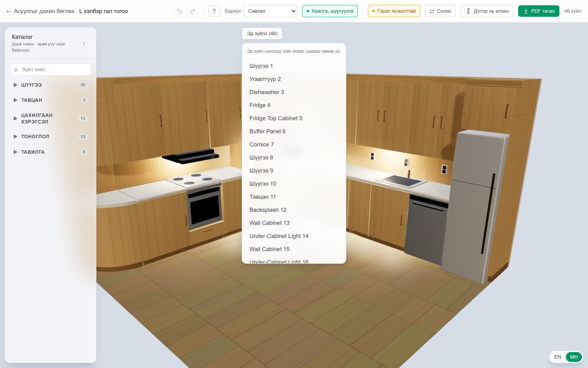Collapse the Каталог panel with the chevron
The image size is (588, 368).
(84, 44)
